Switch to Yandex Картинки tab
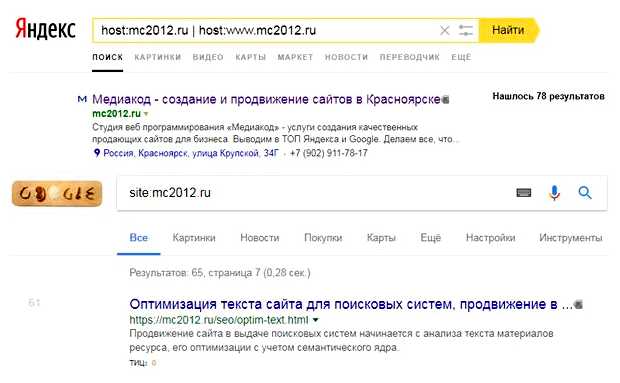The image size is (620, 383). (x=158, y=57)
